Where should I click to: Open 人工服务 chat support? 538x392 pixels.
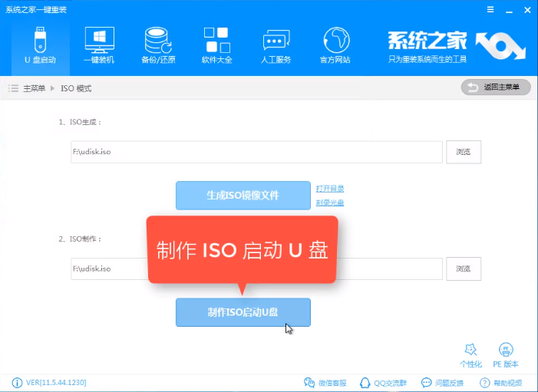coord(276,44)
